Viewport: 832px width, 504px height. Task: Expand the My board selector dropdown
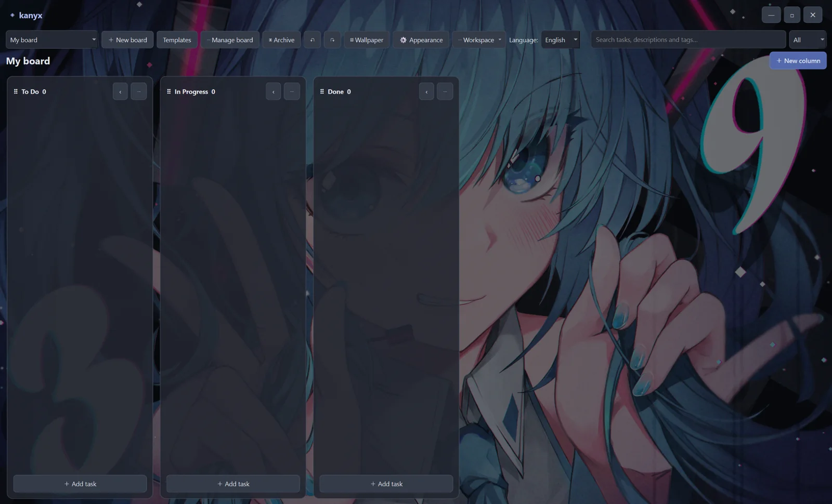tap(51, 40)
